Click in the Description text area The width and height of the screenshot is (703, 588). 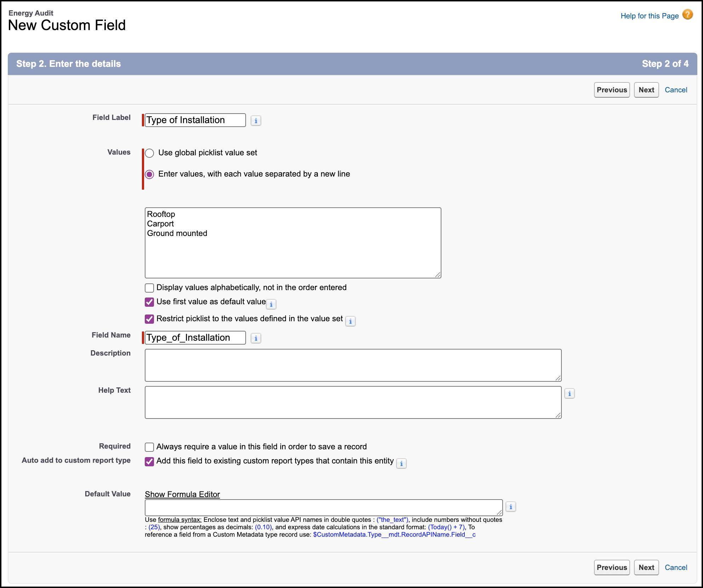(353, 365)
